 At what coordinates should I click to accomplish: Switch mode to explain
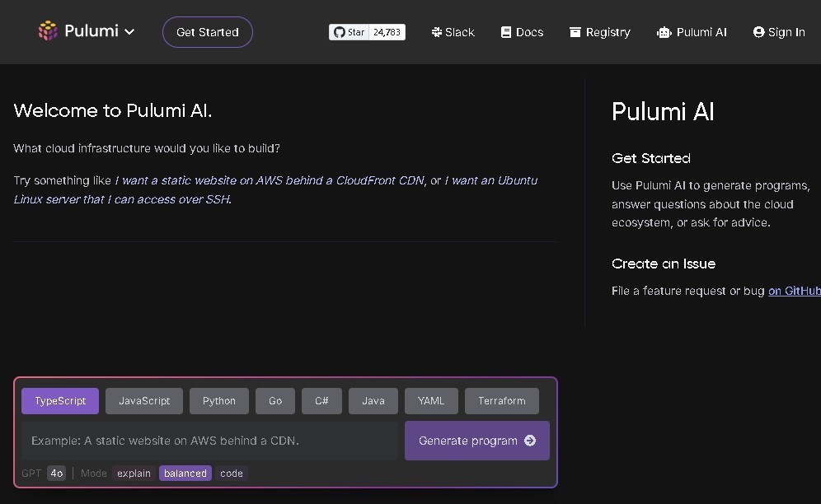coord(134,474)
